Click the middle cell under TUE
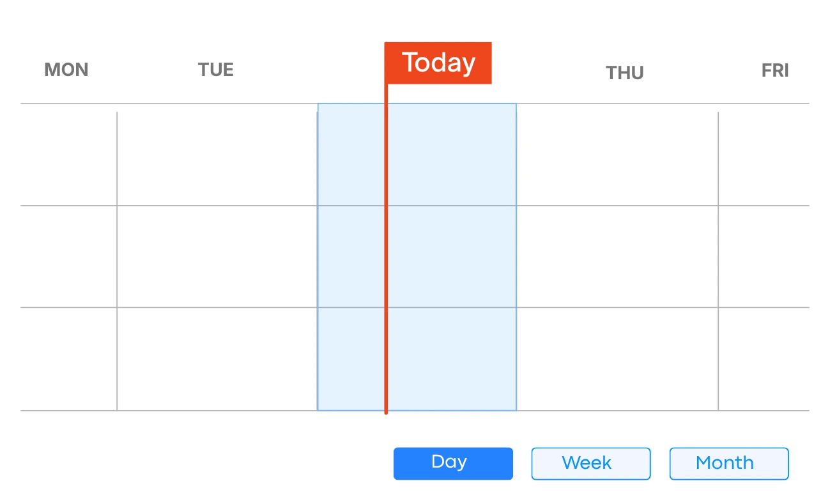The image size is (814, 504). 216,256
